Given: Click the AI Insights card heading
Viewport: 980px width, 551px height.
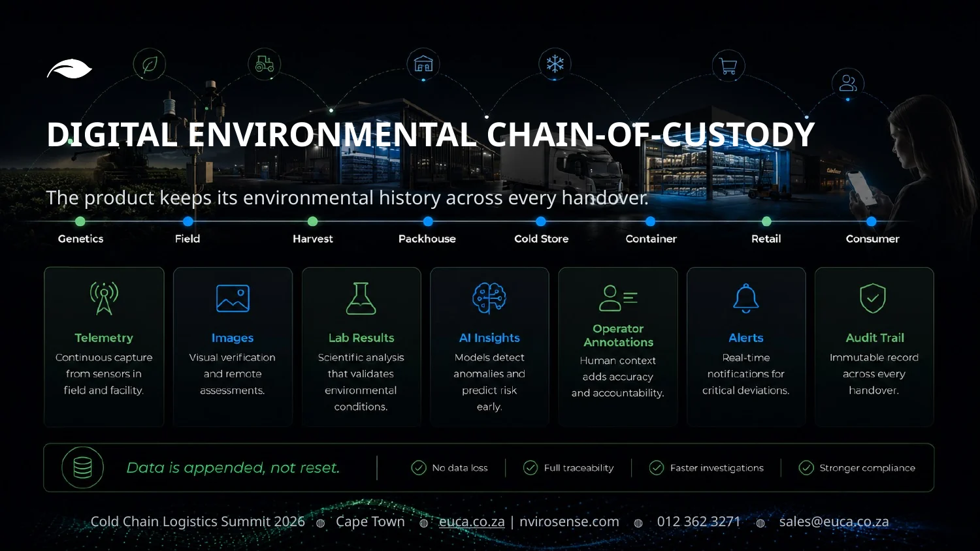Looking at the screenshot, I should 489,338.
